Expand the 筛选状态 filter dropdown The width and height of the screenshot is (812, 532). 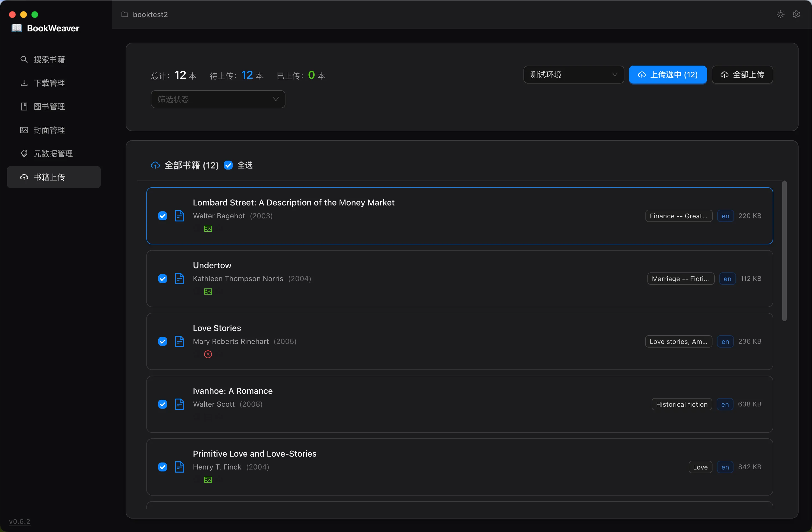(218, 99)
